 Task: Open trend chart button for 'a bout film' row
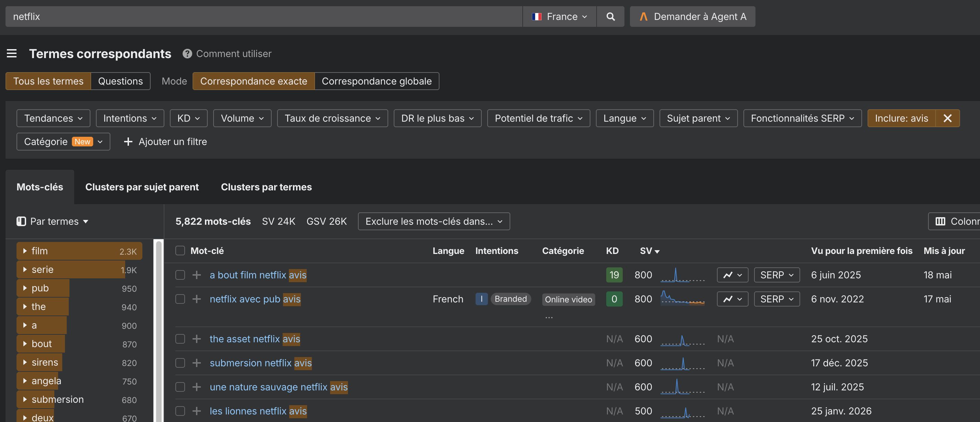coord(732,275)
